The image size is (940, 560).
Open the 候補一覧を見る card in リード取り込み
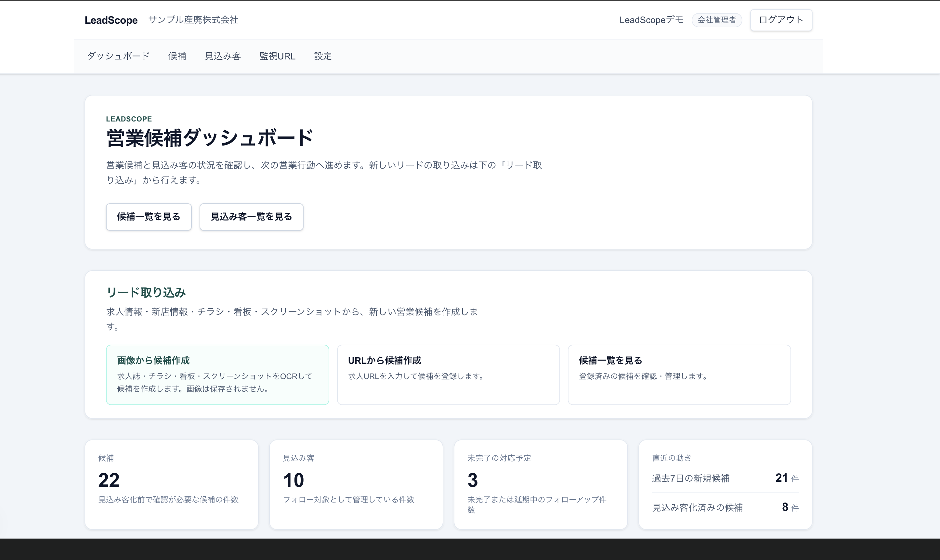tap(679, 375)
